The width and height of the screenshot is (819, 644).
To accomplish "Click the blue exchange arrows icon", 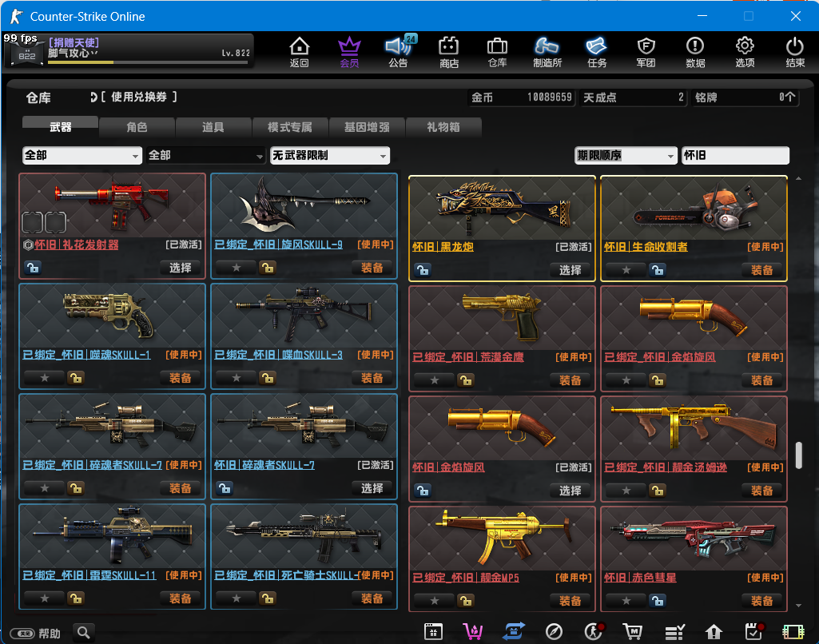I will [514, 632].
